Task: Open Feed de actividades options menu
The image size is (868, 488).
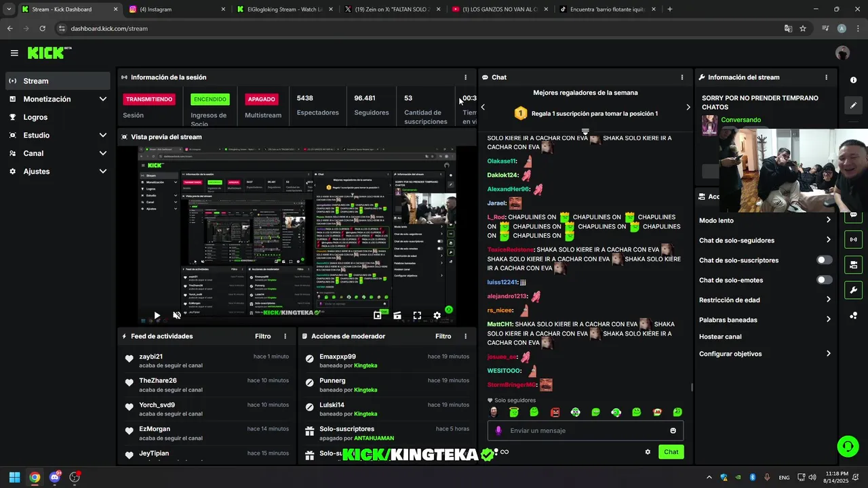Action: 285,336
